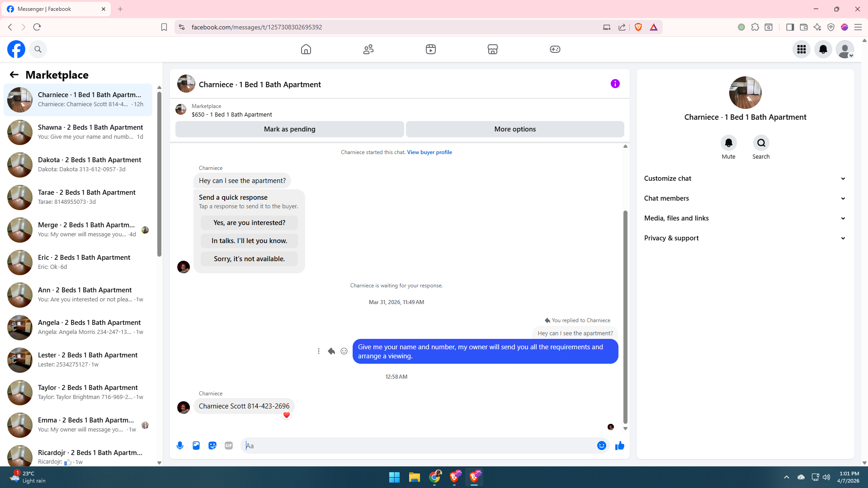Expand Media, files and links section
868x488 pixels.
click(745, 218)
